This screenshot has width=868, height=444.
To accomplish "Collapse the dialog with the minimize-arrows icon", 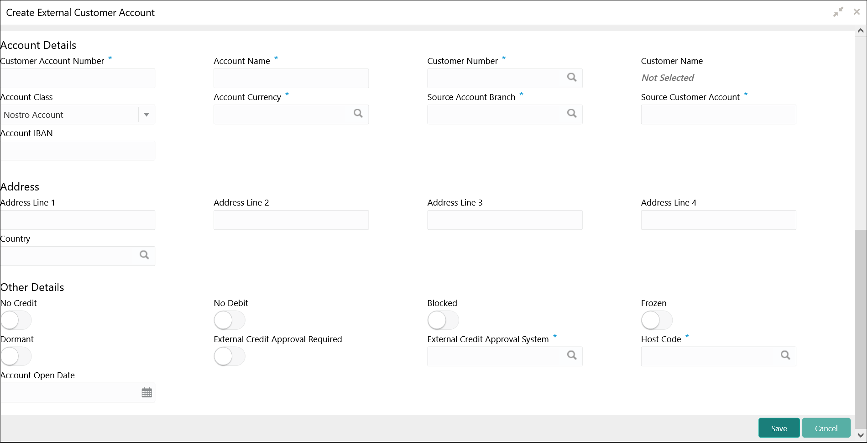I will [x=838, y=12].
